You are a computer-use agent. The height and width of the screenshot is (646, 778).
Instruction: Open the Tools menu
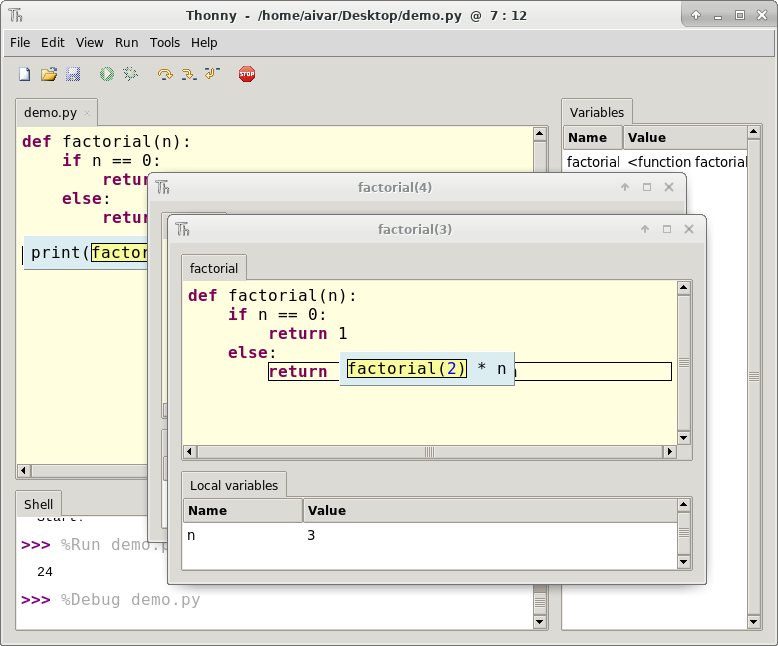(x=165, y=43)
